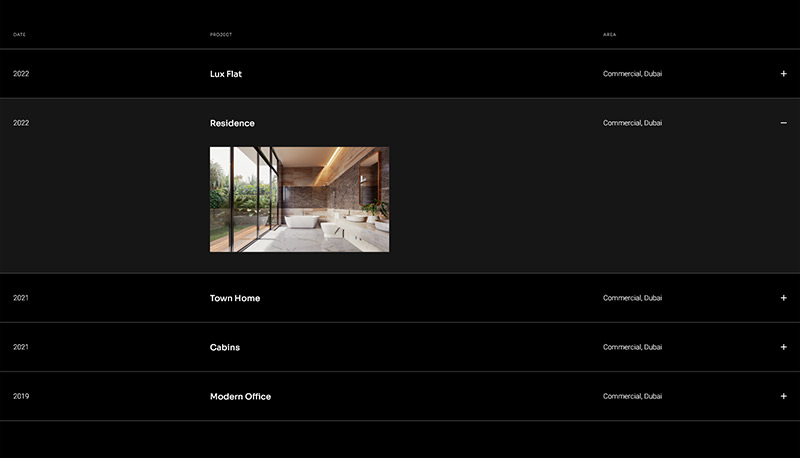The width and height of the screenshot is (800, 458).
Task: Click the PROJECT column header
Action: pos(221,34)
